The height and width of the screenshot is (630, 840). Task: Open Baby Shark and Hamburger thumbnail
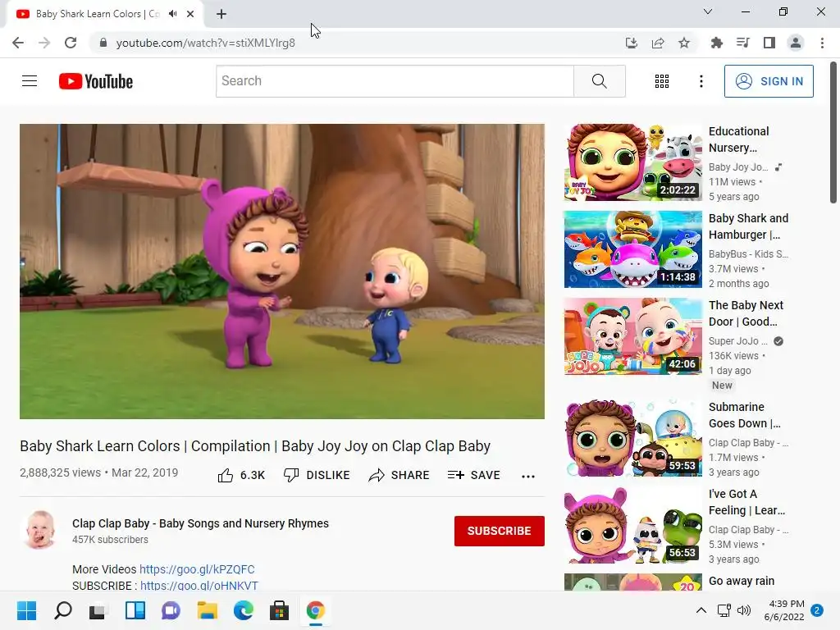[x=632, y=249]
